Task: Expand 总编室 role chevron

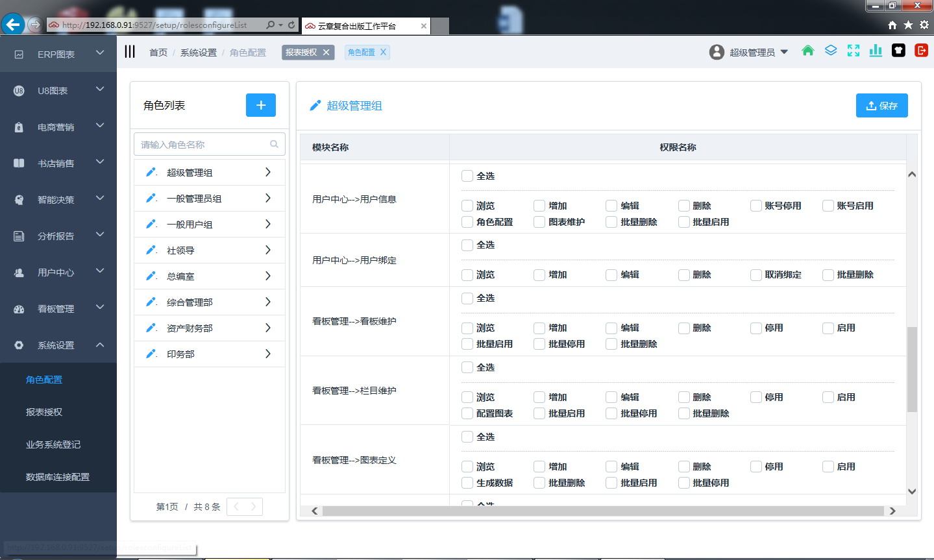Action: (x=268, y=276)
